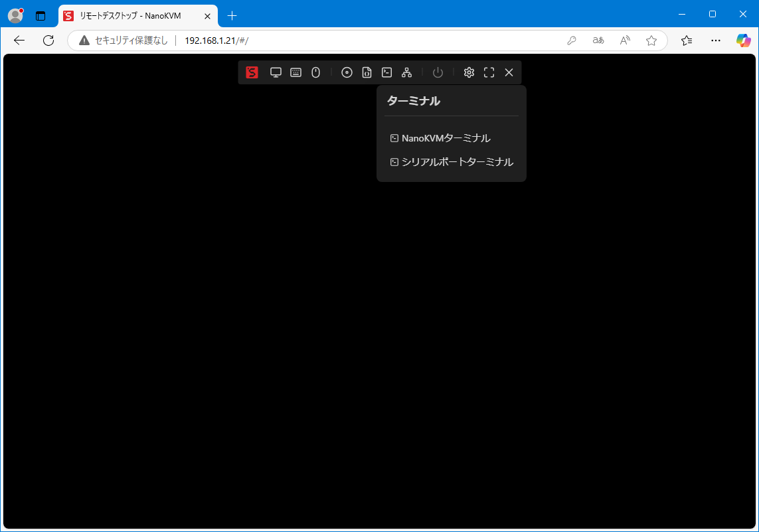Open browser Settings and more menu
Screen dimensions: 759x532
click(x=715, y=41)
